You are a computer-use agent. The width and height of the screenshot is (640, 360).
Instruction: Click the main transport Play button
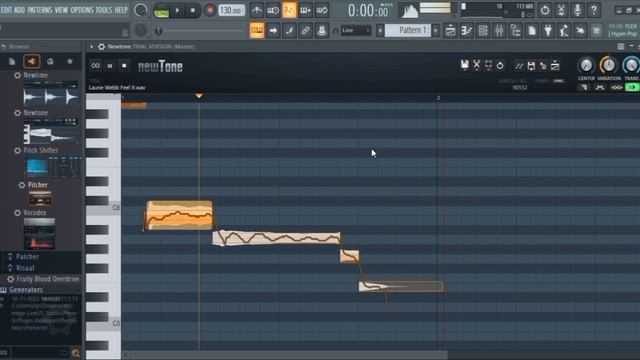177,10
